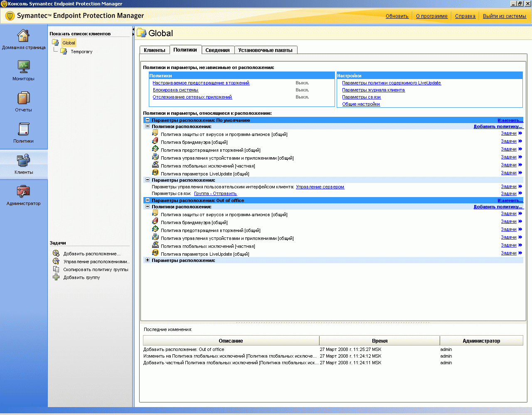Viewport: 532px width, 415px height.
Task: Open the Блокировка системы policy link
Action: [175, 90]
